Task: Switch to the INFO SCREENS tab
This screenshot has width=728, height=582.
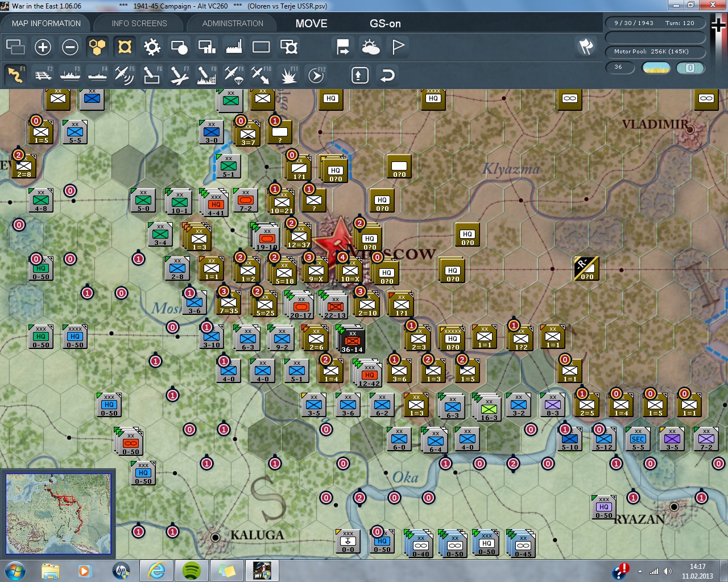Action: 139,23
